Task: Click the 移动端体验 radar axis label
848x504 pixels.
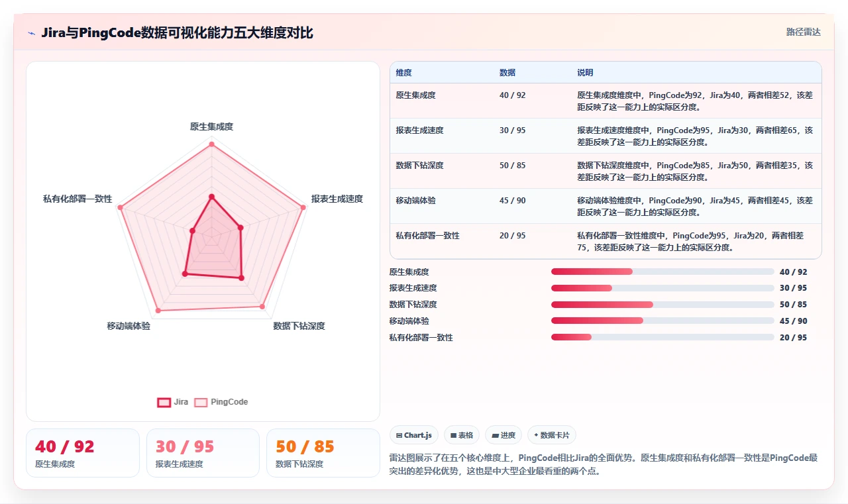Action: click(129, 326)
